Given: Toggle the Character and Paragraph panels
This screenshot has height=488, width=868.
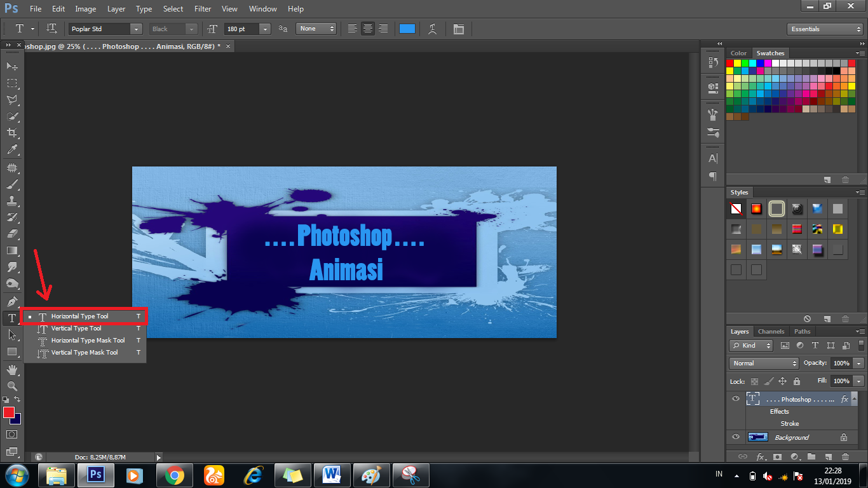Looking at the screenshot, I should (x=459, y=29).
